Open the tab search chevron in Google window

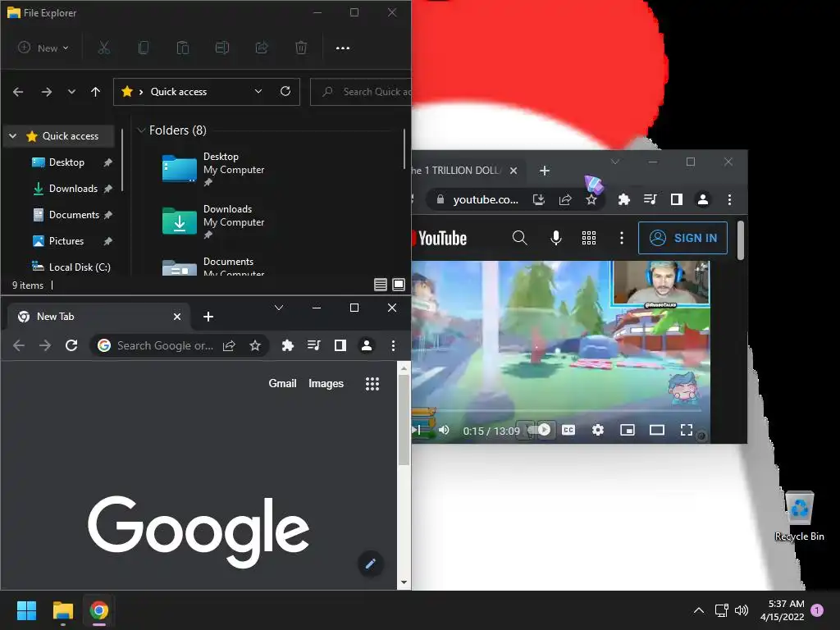point(279,308)
